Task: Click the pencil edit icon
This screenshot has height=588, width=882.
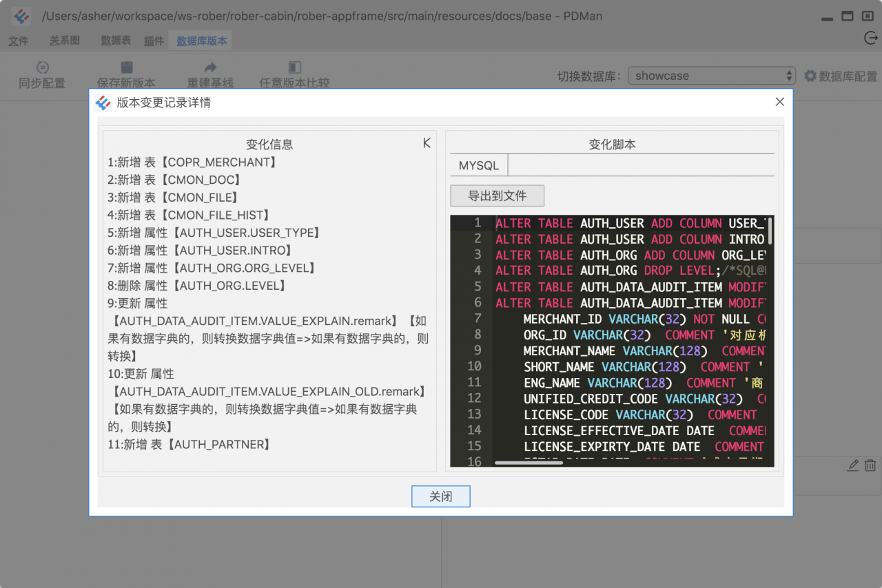Action: point(853,465)
